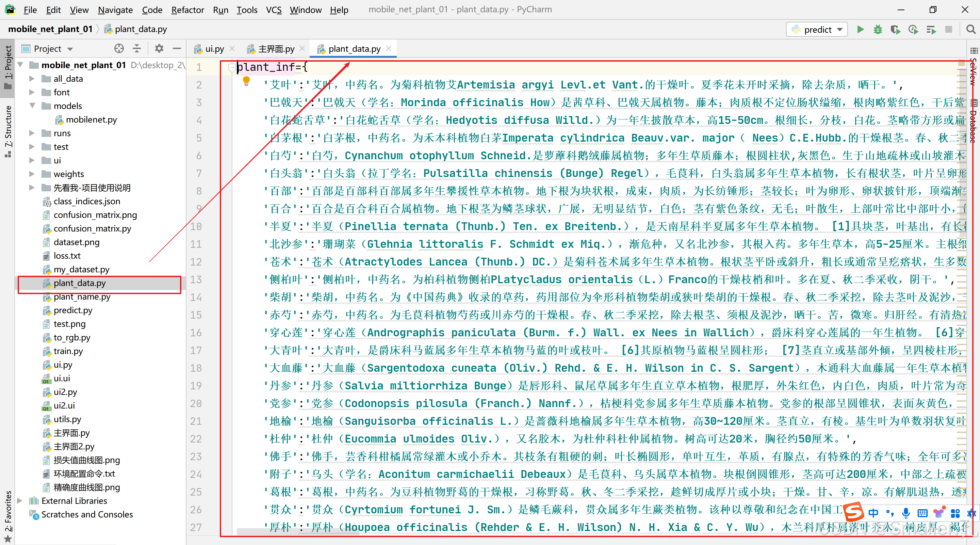The width and height of the screenshot is (980, 545).
Task: Expand the all_data folder
Action: click(32, 79)
